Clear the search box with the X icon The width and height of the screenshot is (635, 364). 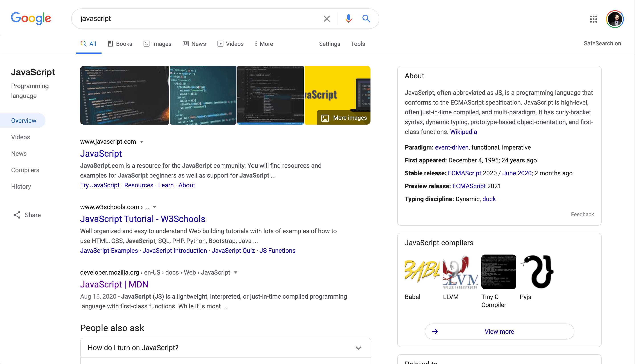pos(327,19)
